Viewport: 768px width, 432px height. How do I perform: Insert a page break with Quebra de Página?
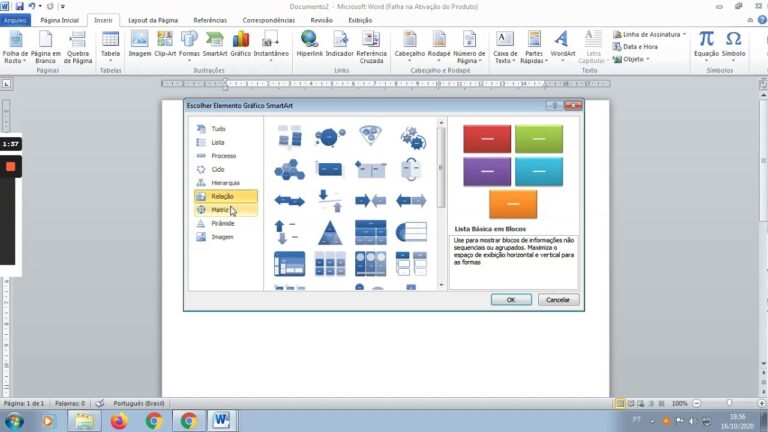(x=78, y=48)
